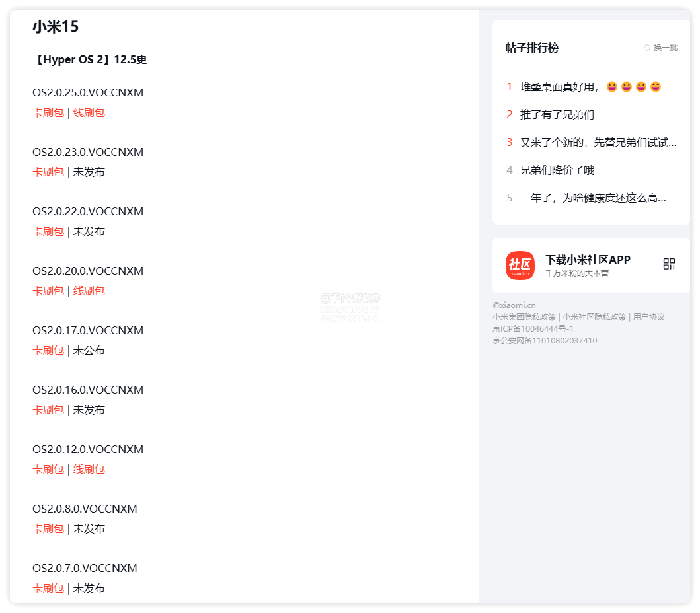The image size is (700, 613).
Task: Click the red 社区 app logo icon
Action: pyautogui.click(x=520, y=266)
